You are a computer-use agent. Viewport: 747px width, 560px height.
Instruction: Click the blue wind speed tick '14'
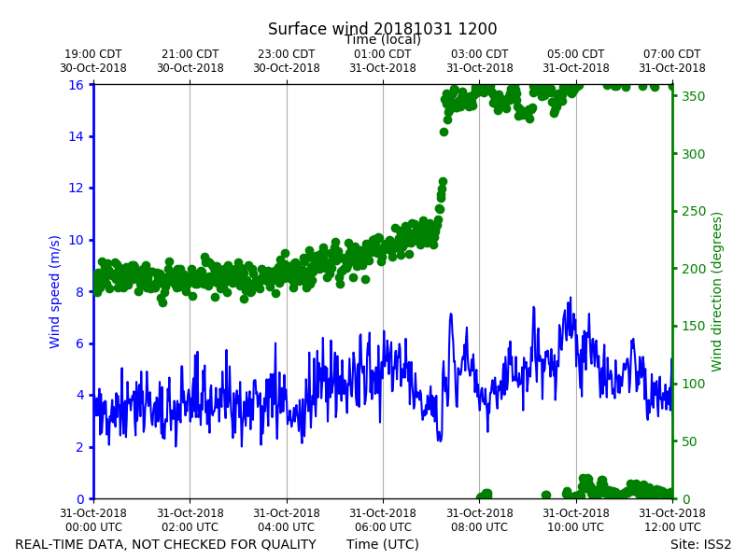(77, 136)
